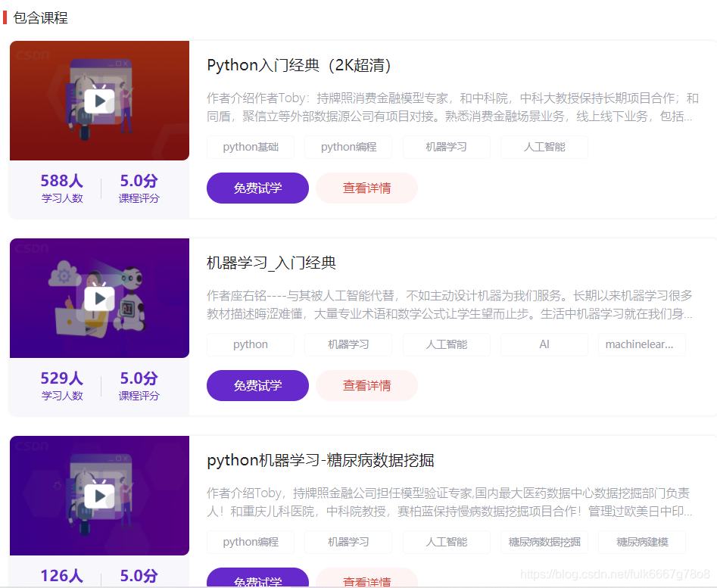This screenshot has width=717, height=588.
Task: Click the 人工智能 tag on third course
Action: click(446, 542)
